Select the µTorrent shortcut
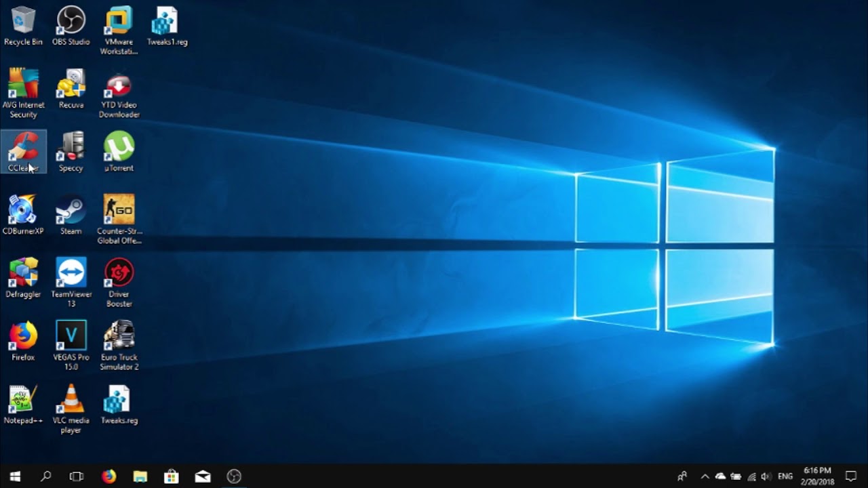The height and width of the screenshot is (488, 868). point(119,152)
